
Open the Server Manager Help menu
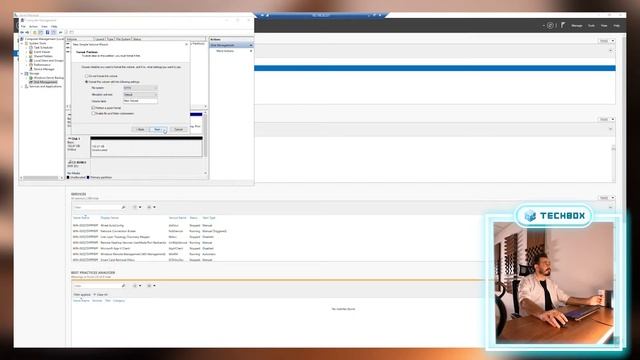coord(617,25)
